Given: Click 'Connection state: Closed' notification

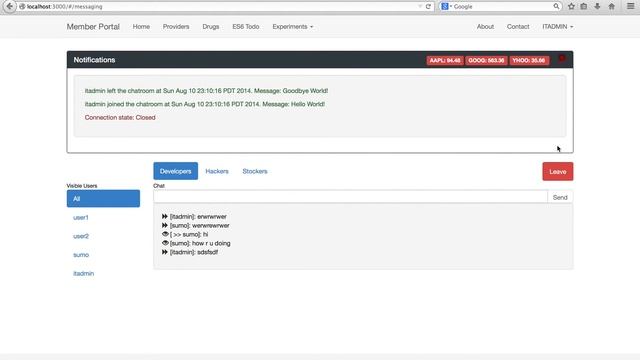Looking at the screenshot, I should pos(120,118).
